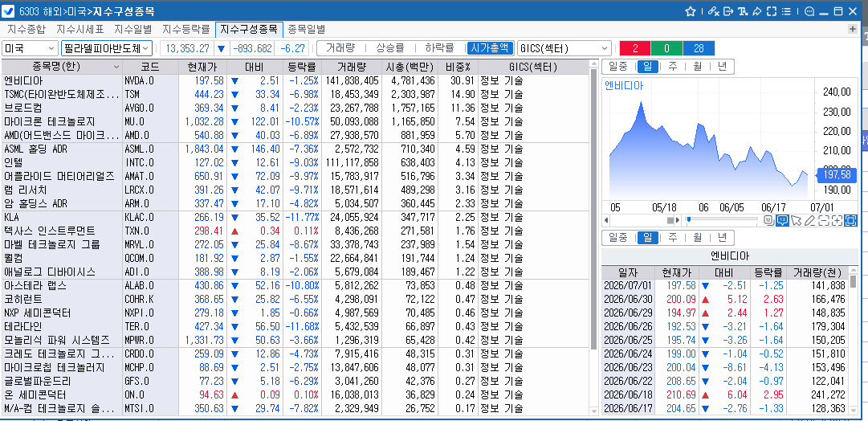Open the 미국 country dropdown
Image resolution: width=868 pixels, height=421 pixels.
tap(30, 48)
